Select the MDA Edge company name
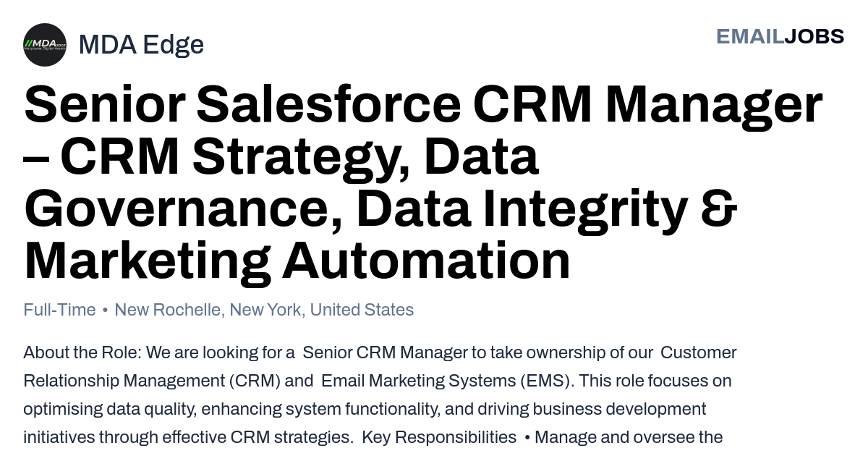 coord(141,45)
